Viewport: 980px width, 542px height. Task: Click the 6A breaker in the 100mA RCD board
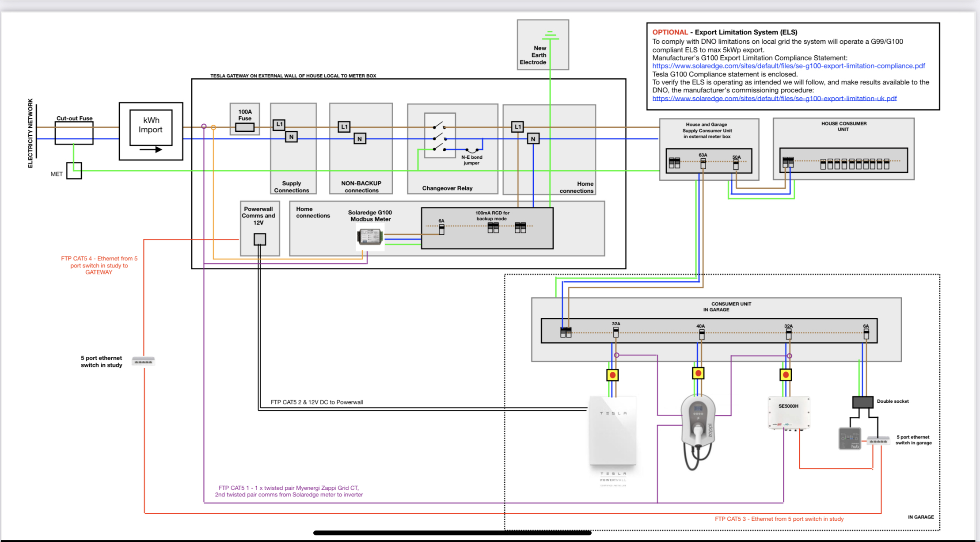(441, 229)
